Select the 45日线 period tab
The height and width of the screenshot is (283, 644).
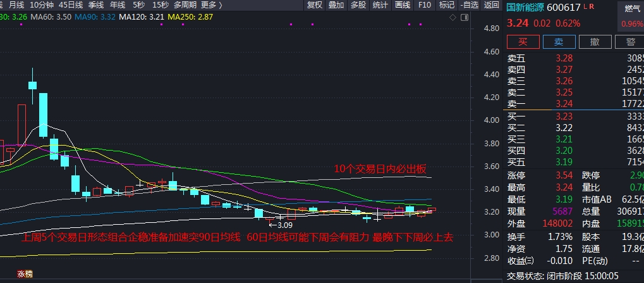71,5
